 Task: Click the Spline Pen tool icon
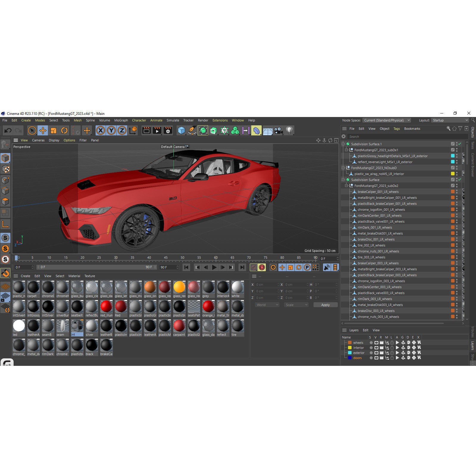pos(192,130)
